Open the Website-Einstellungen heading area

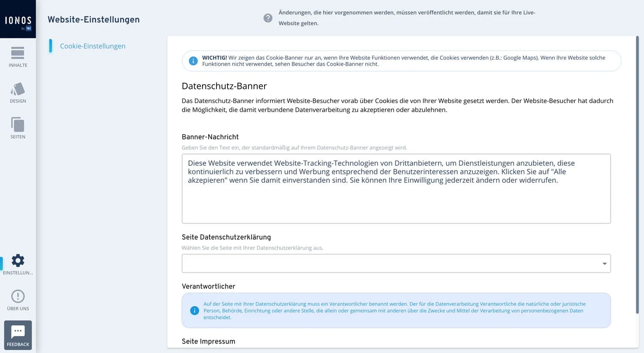[x=94, y=19]
